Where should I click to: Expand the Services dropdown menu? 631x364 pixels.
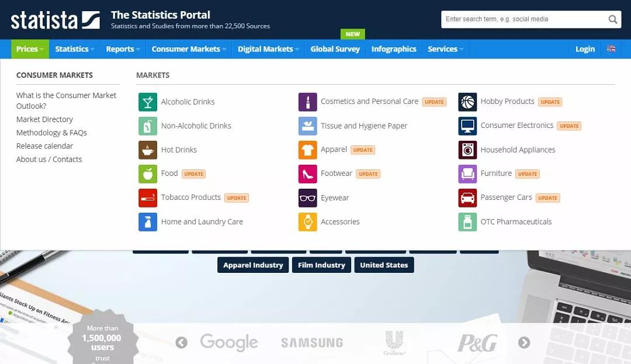pos(445,49)
